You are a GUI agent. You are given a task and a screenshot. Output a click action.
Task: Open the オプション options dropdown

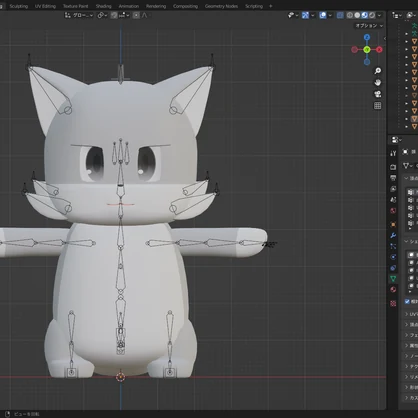(369, 26)
